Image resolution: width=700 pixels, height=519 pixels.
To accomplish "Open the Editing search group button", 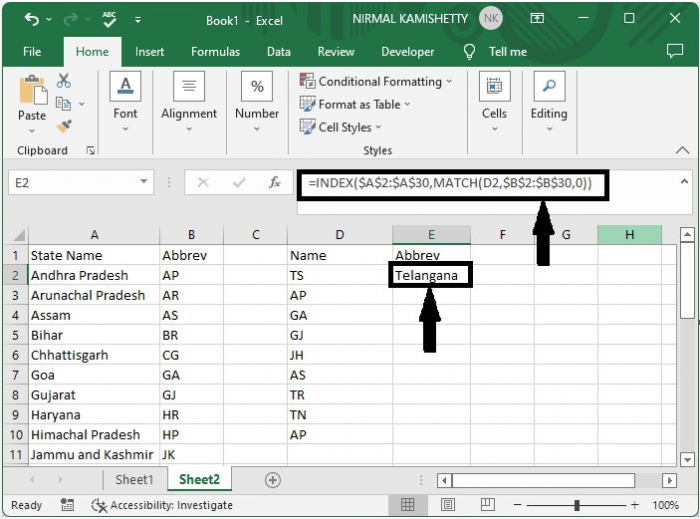I will 549,102.
